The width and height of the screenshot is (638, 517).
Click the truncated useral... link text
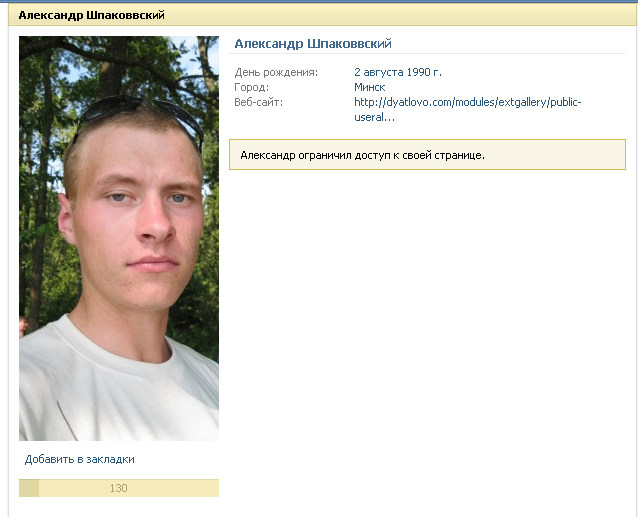(374, 118)
